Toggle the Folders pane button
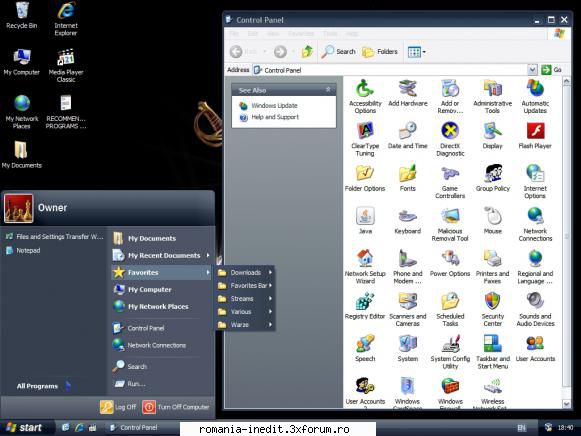Image resolution: width=581 pixels, height=436 pixels. click(380, 51)
